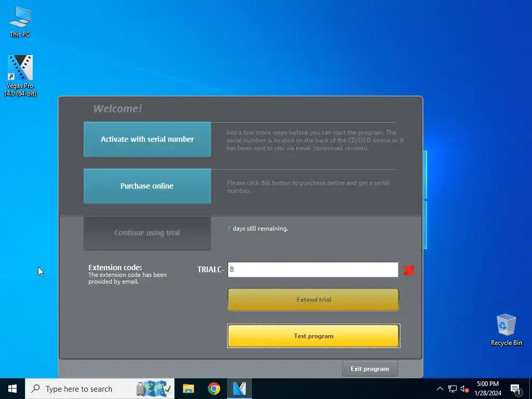The width and height of the screenshot is (532, 399).
Task: Click the 'Extension code:' label
Action: [x=115, y=268]
